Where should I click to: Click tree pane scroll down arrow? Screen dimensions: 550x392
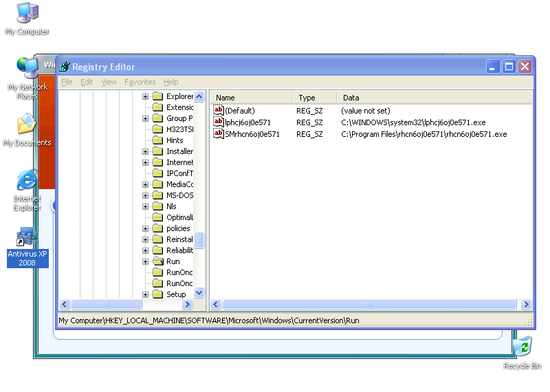pyautogui.click(x=199, y=292)
